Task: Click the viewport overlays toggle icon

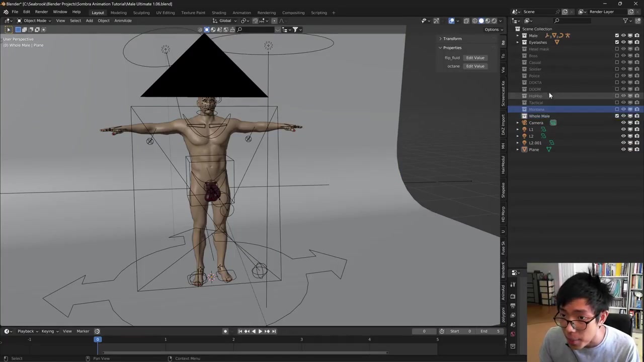Action: point(451,21)
